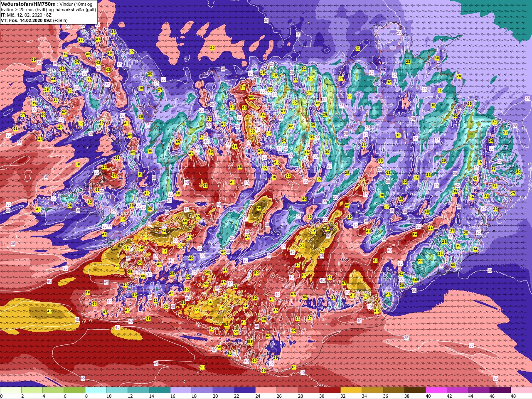Select the pale pink swatch above 48

tap(521, 390)
